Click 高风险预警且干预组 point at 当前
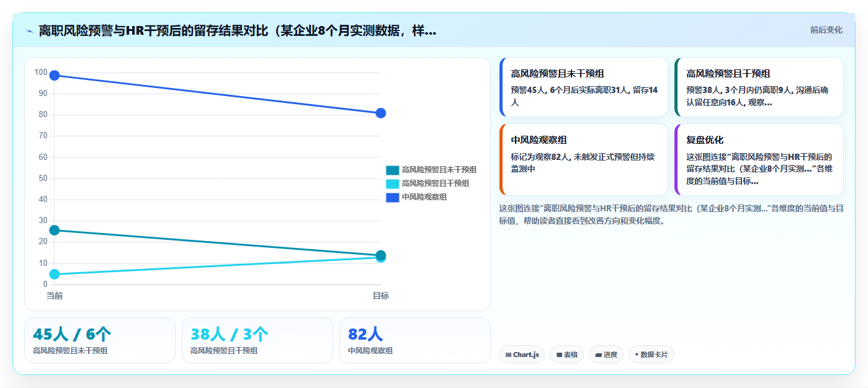The image size is (868, 388). click(55, 275)
